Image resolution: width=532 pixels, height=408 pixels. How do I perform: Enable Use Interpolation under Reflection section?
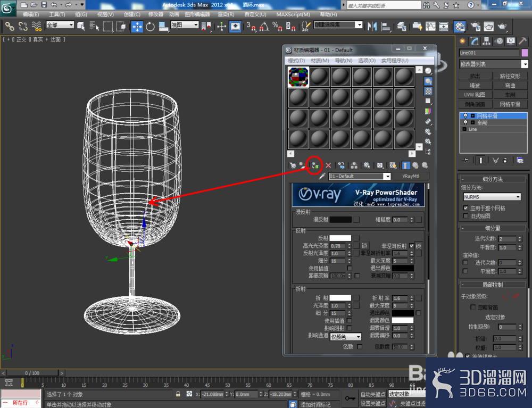tap(350, 268)
